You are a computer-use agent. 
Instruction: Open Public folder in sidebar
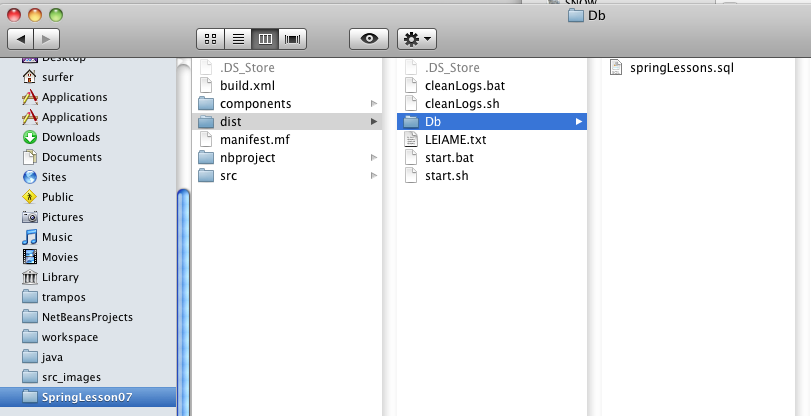(88, 197)
